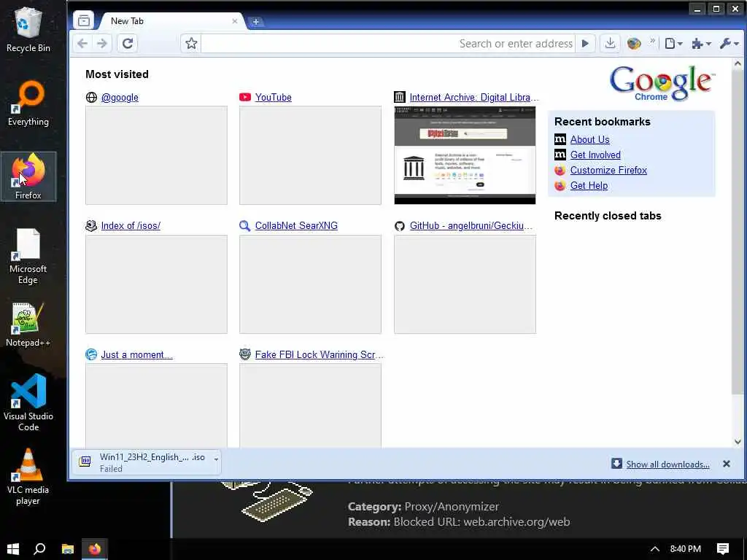This screenshot has height=560, width=747.
Task: Select the Microsoft Edge desktop shortcut
Action: pos(28,256)
